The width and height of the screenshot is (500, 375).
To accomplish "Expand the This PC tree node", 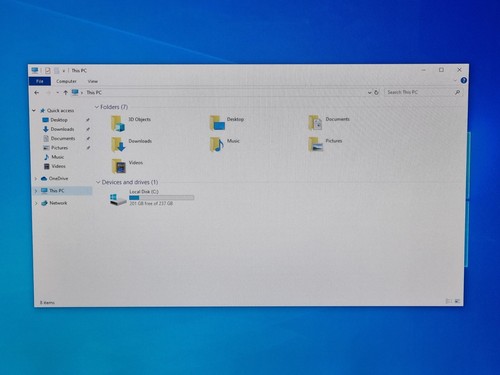I will (36, 191).
